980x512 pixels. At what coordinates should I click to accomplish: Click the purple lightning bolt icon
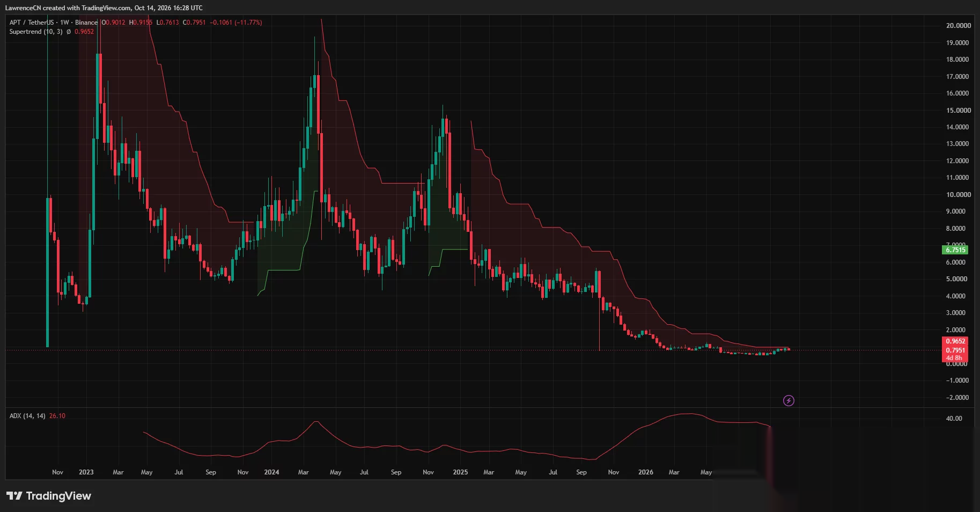pos(789,400)
